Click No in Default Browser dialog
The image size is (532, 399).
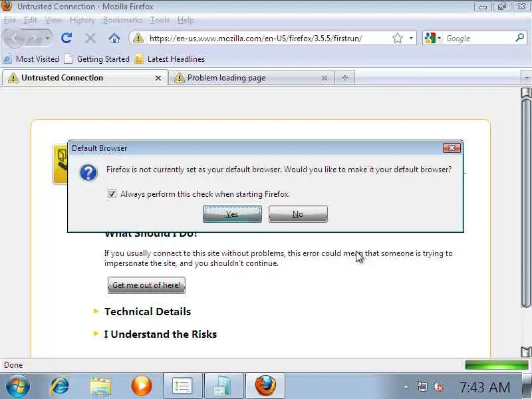click(x=298, y=214)
